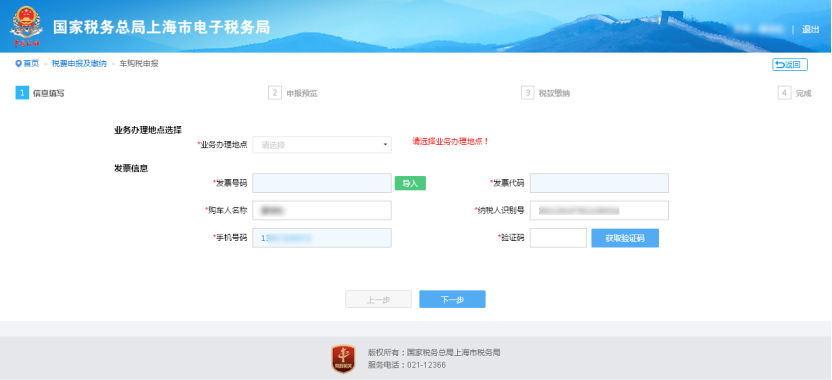The image size is (832, 380).
Task: Click the green 导入 button
Action: (410, 183)
